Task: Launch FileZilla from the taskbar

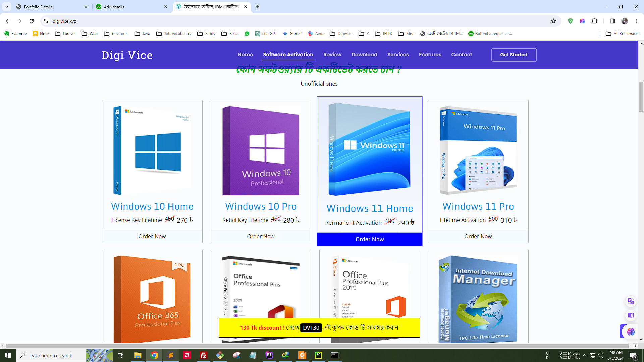Action: pyautogui.click(x=203, y=355)
